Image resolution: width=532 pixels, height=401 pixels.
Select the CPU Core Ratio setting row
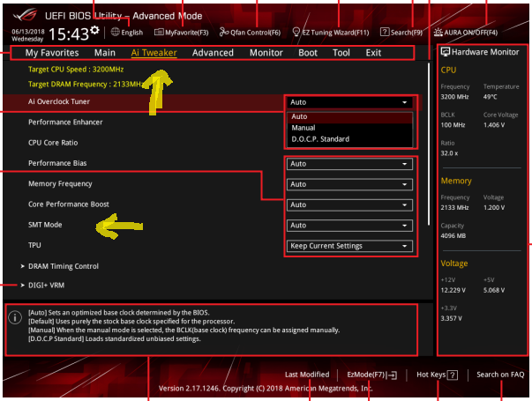(x=53, y=143)
